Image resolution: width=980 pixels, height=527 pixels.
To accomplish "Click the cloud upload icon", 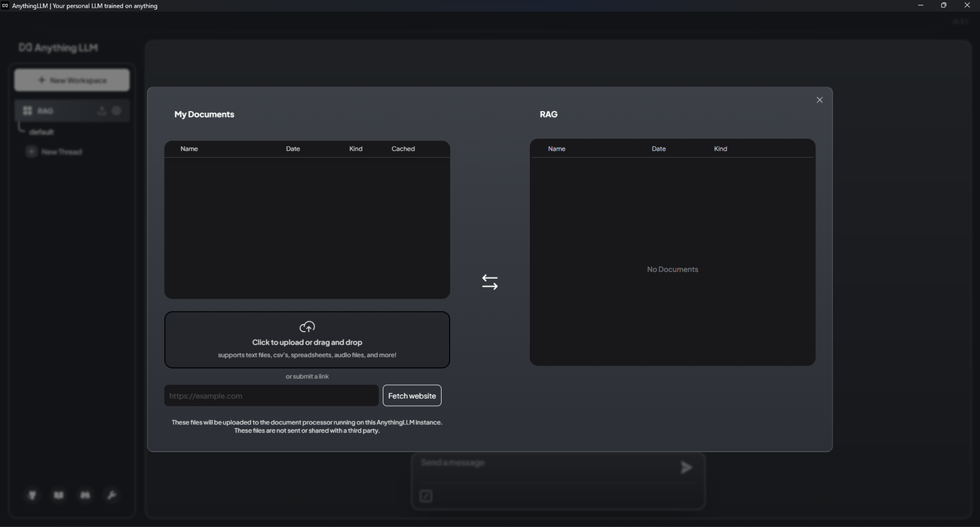I will tap(307, 327).
